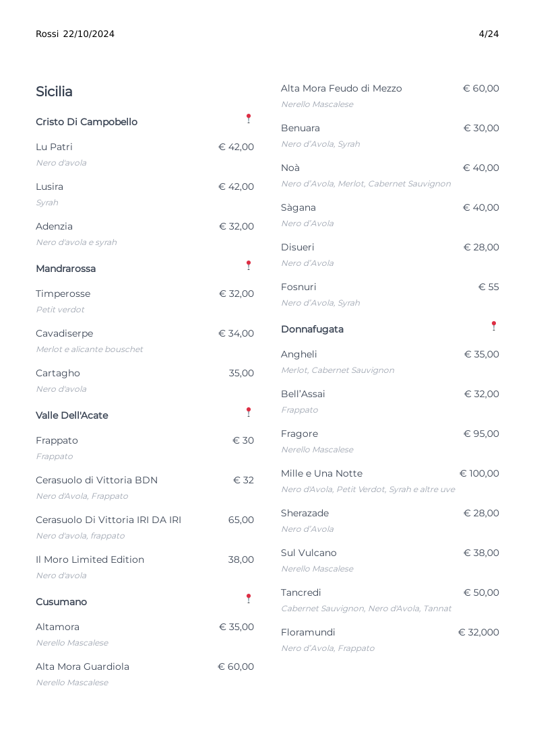Click the Fragore price € 95,00
Viewport: 535px width, 756px height.
[x=481, y=434]
